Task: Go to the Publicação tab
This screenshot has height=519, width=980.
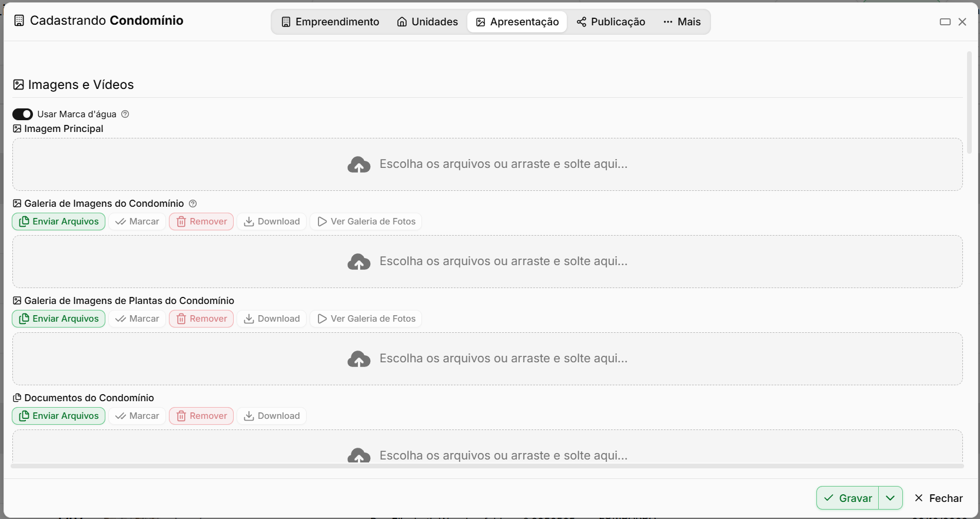Action: click(x=611, y=22)
